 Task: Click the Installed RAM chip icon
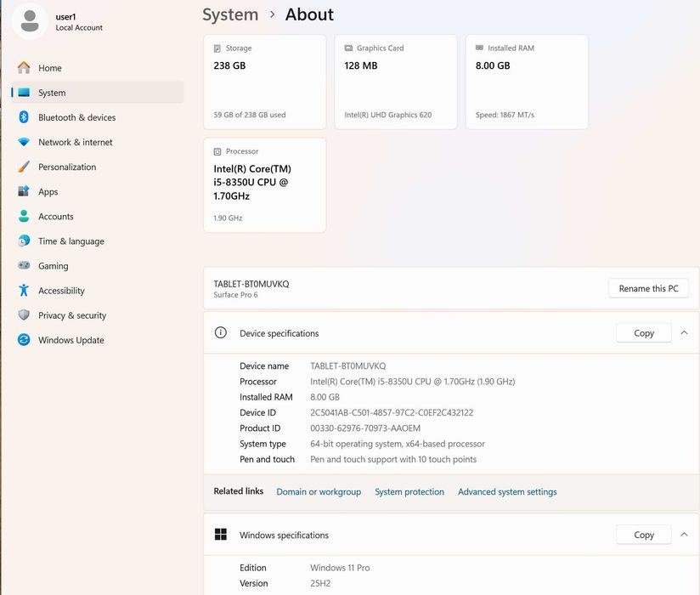tap(479, 48)
